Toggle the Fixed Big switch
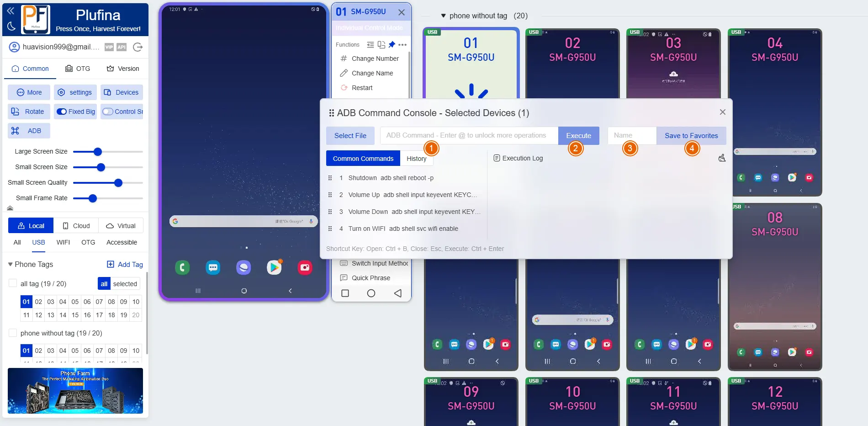Screen dimensions: 868x426 click(62, 112)
